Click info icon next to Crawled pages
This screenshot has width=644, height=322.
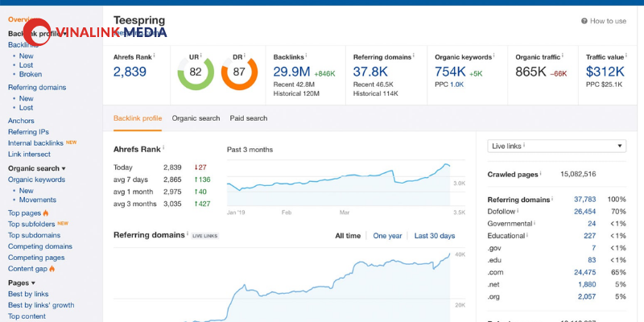pyautogui.click(x=540, y=173)
